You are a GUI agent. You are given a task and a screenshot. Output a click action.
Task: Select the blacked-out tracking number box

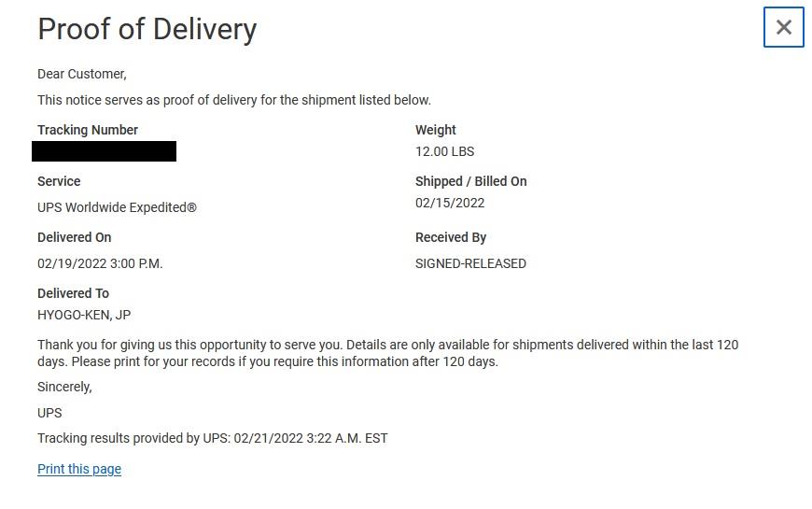pyautogui.click(x=105, y=151)
